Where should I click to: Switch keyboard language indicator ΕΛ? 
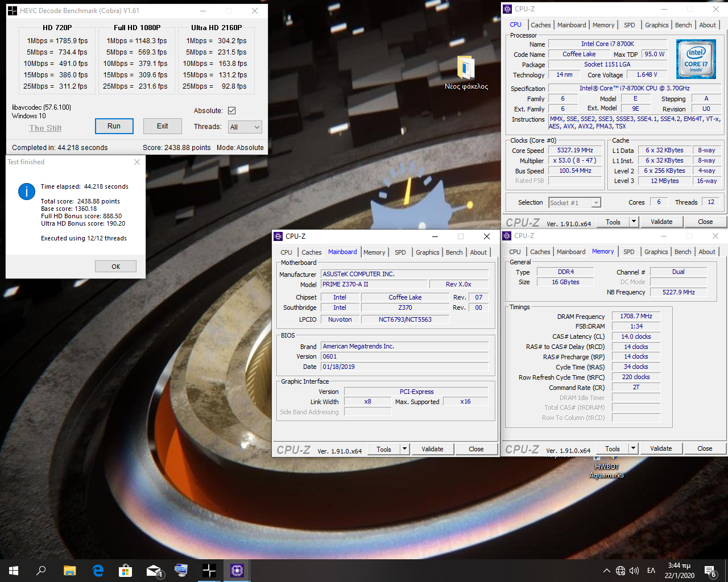click(651, 571)
